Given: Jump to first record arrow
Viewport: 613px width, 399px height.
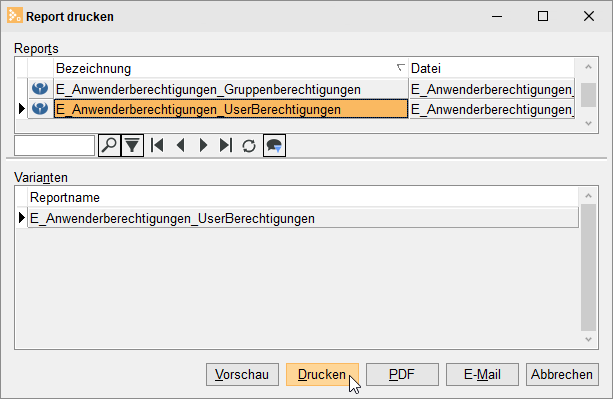Looking at the screenshot, I should (157, 145).
